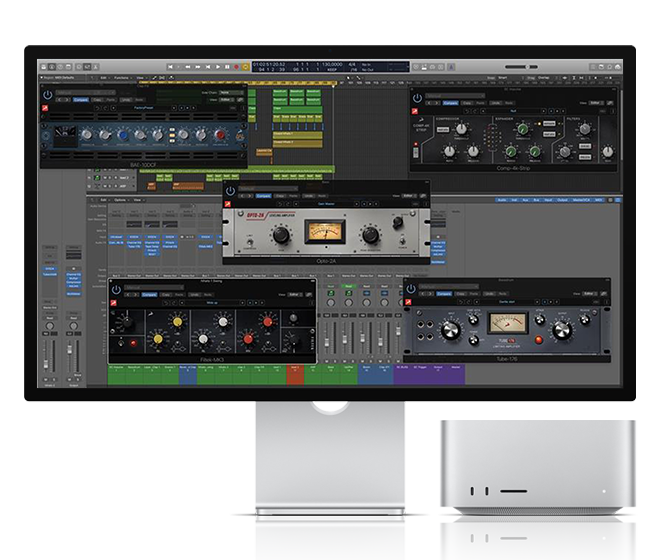
Task: Click the Compressor threshold knob in Comp-4k-Strip
Action: 461,129
